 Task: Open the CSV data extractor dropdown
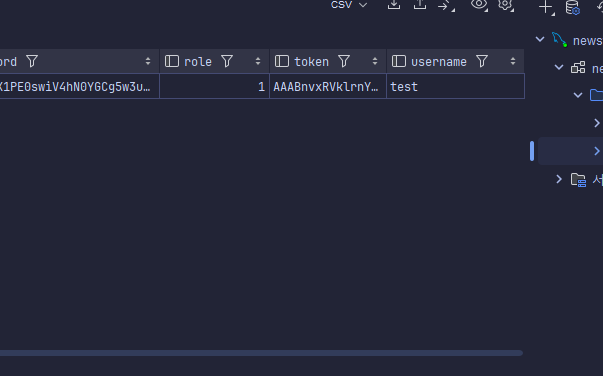point(349,5)
